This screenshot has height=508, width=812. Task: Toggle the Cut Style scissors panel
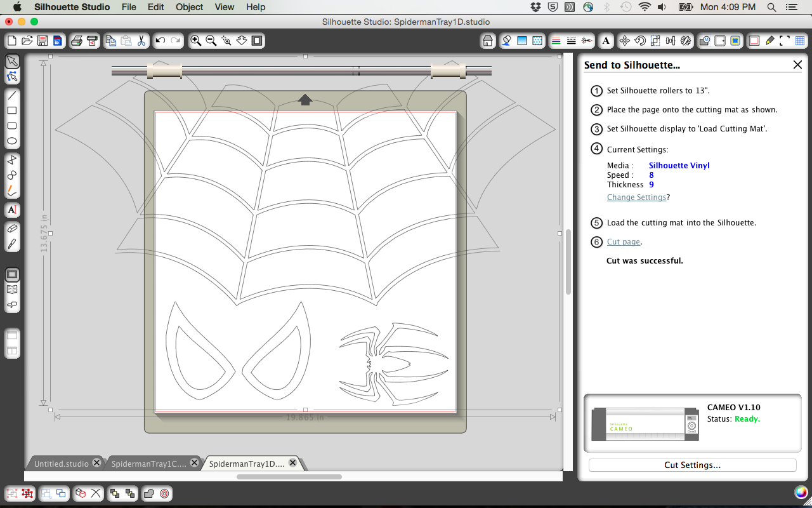coord(587,41)
